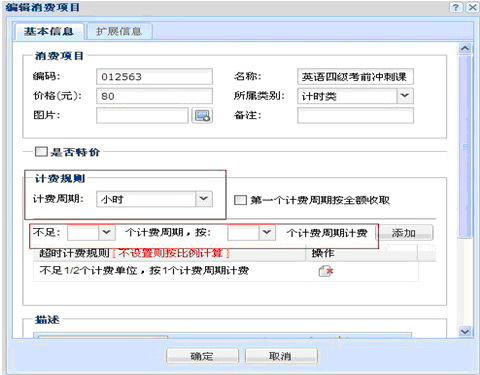Switch to the 扩展信息 tab
The image size is (480, 375).
[119, 32]
